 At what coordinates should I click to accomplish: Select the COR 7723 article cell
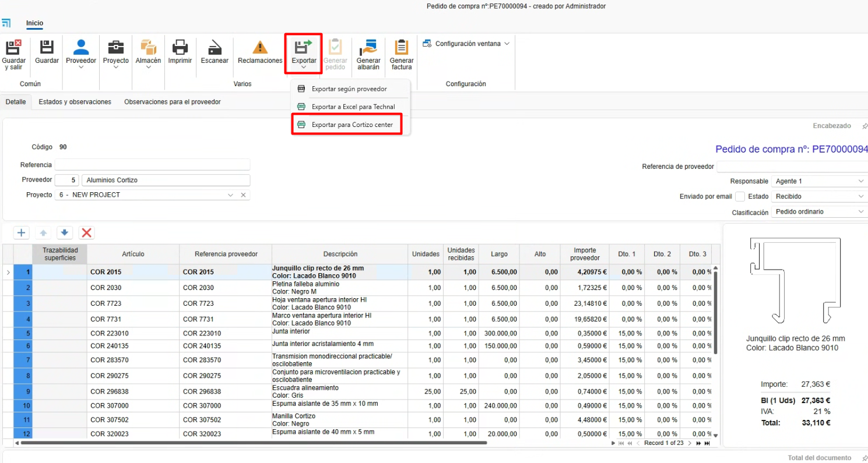pos(133,303)
